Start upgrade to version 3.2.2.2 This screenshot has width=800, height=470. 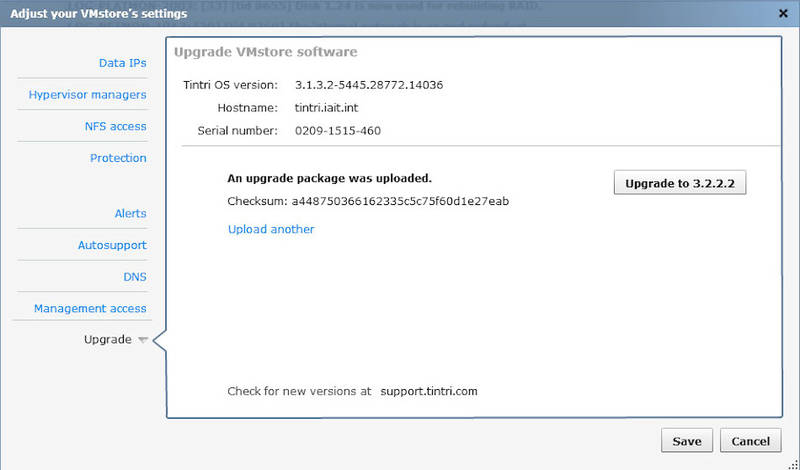click(x=680, y=183)
